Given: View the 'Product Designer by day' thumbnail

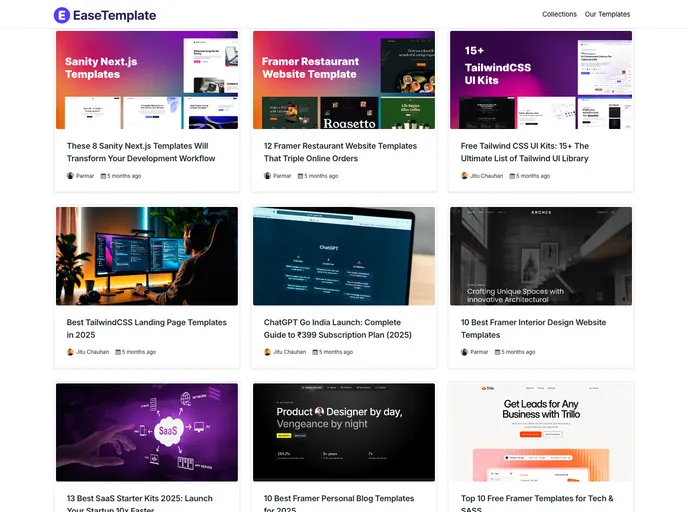Looking at the screenshot, I should point(344,433).
